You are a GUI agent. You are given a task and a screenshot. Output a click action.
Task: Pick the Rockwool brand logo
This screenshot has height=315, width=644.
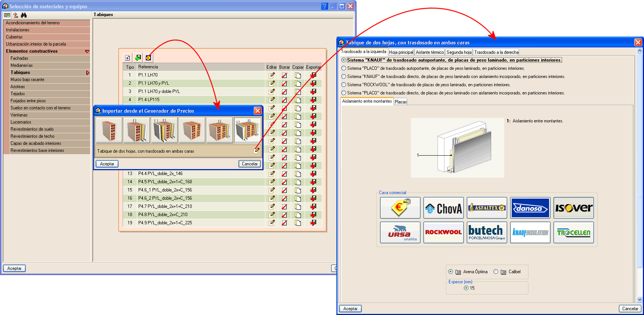point(444,233)
